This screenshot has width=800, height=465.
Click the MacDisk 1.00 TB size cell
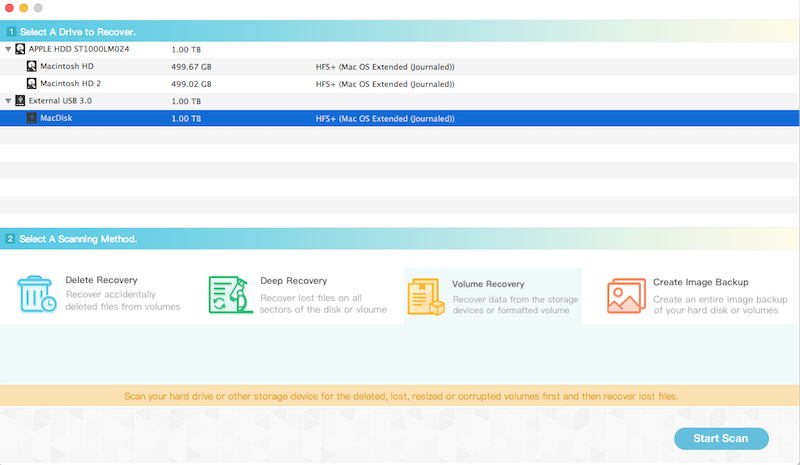coord(186,118)
